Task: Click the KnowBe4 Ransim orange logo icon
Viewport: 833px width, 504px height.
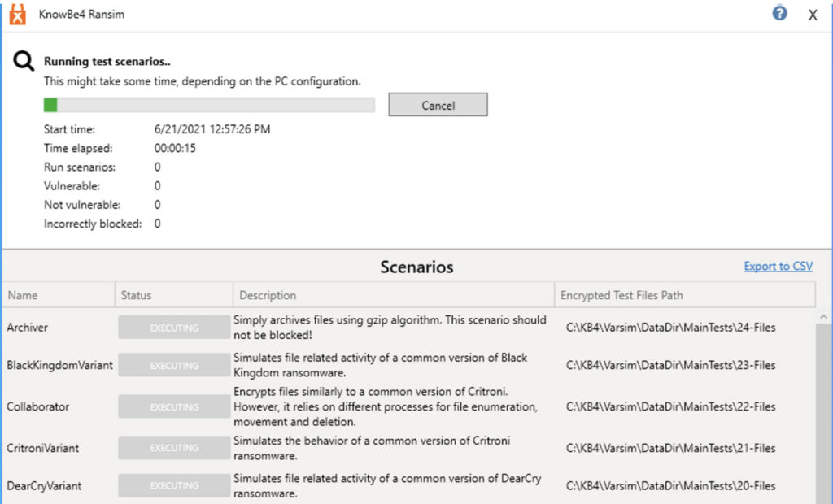Action: [18, 15]
